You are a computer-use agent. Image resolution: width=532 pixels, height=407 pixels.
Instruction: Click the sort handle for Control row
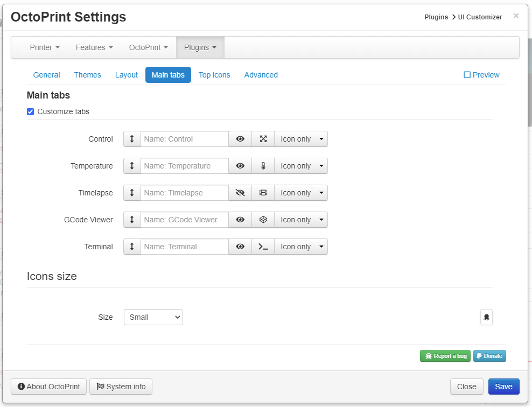click(132, 139)
